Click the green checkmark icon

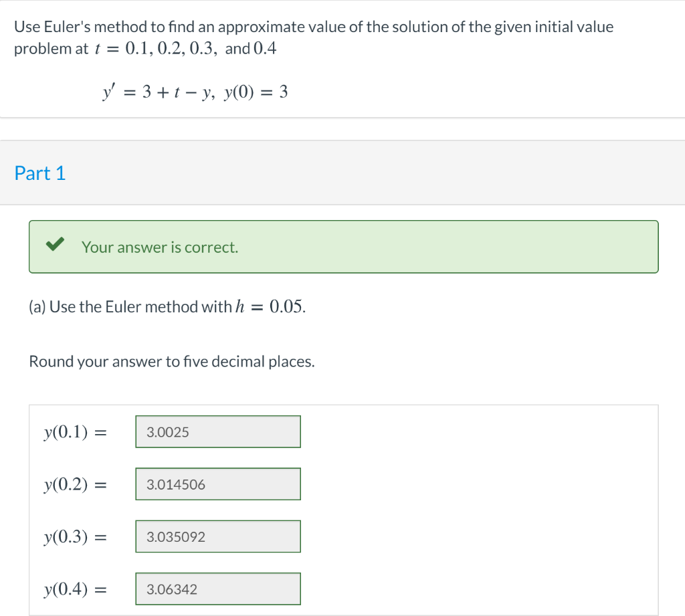(55, 243)
